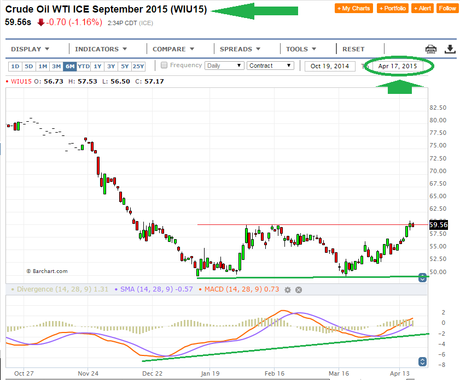Expand the TOOLS menu
Image resolution: width=460 pixels, height=380 pixels.
tap(301, 49)
